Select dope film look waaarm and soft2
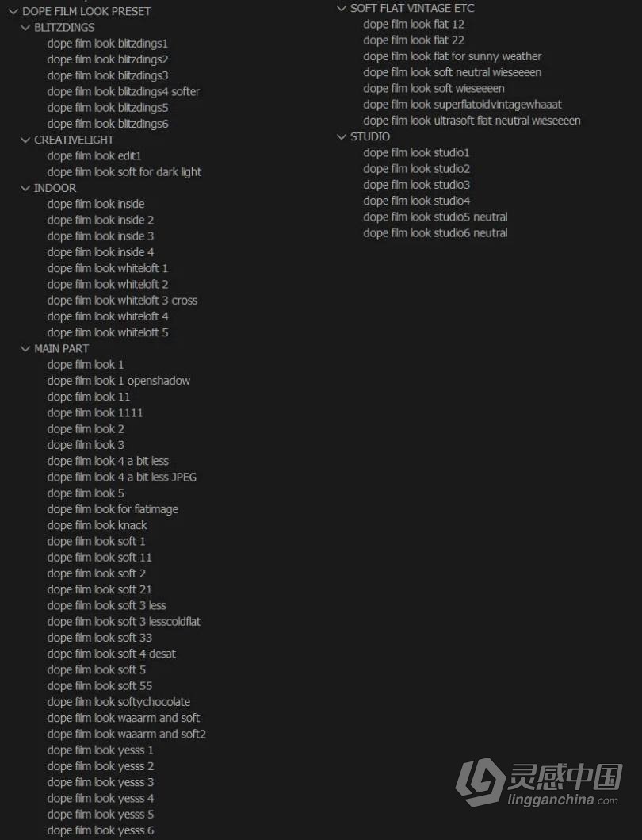642x840 pixels. coord(126,735)
